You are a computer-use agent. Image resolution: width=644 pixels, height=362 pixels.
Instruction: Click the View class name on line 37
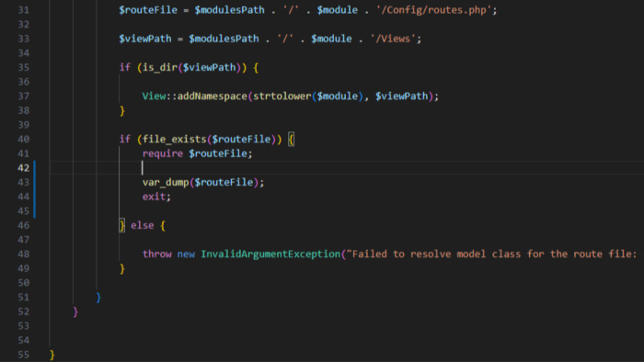coord(154,96)
